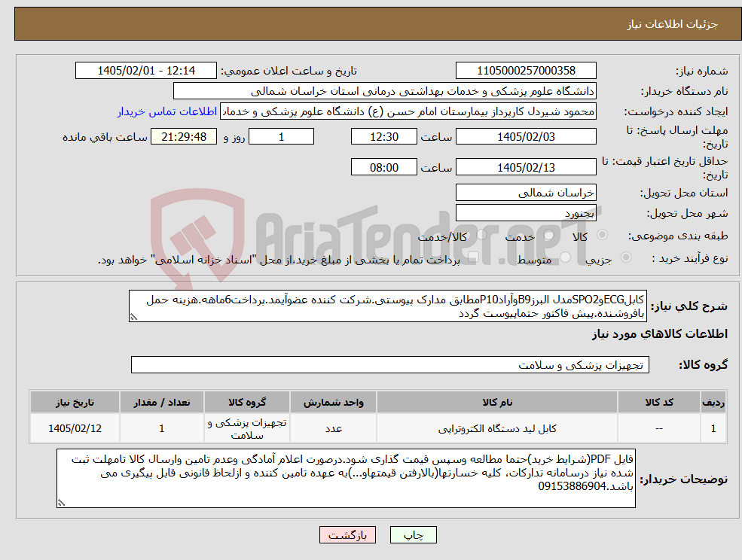The image size is (742, 560).
Task: Click the گروه کالا column header
Action: coord(247,403)
